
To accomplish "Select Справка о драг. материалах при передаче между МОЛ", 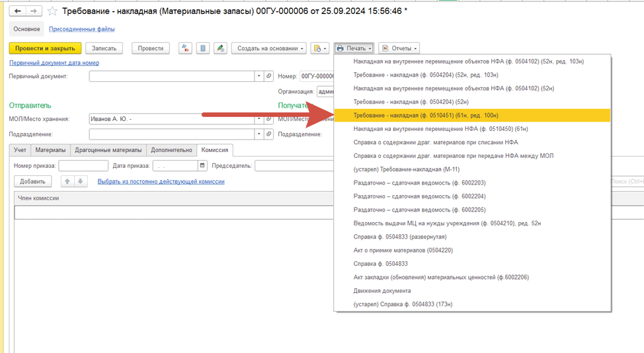I will tap(472, 156).
